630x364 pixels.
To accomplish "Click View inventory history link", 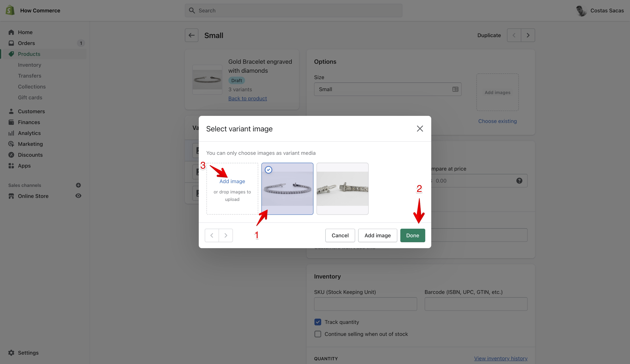I will 501,358.
